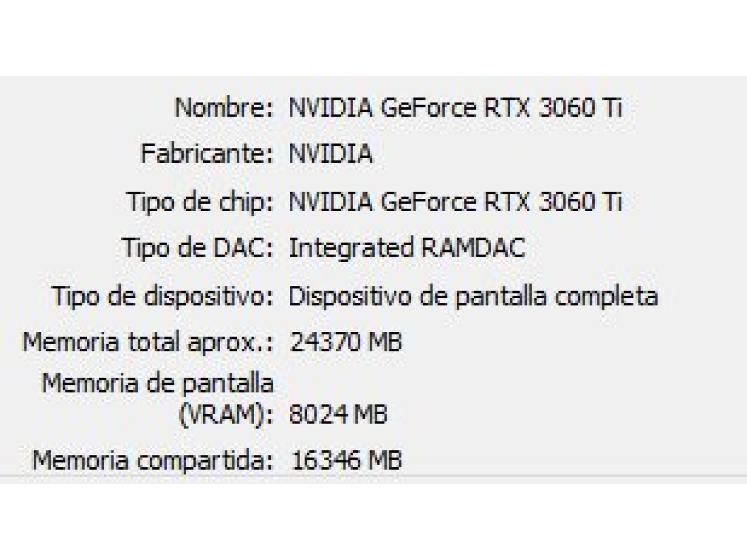Click the word GeForce in Nombre row

click(428, 107)
